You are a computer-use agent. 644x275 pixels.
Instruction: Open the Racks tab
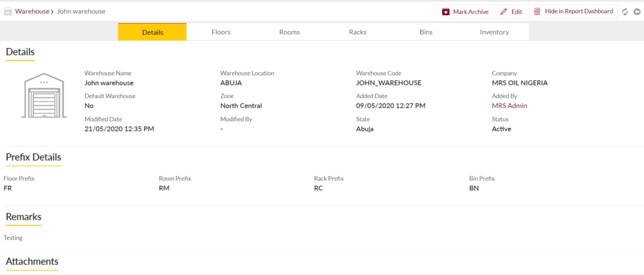tap(358, 32)
